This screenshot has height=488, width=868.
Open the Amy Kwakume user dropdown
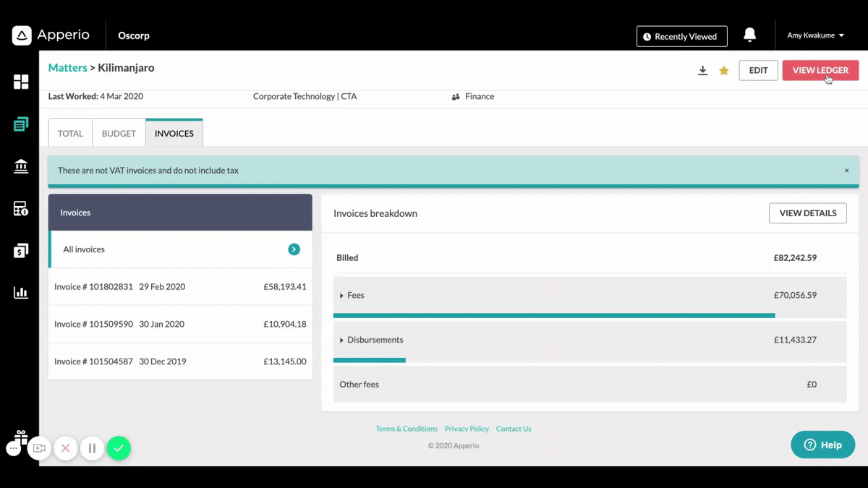[x=815, y=35]
